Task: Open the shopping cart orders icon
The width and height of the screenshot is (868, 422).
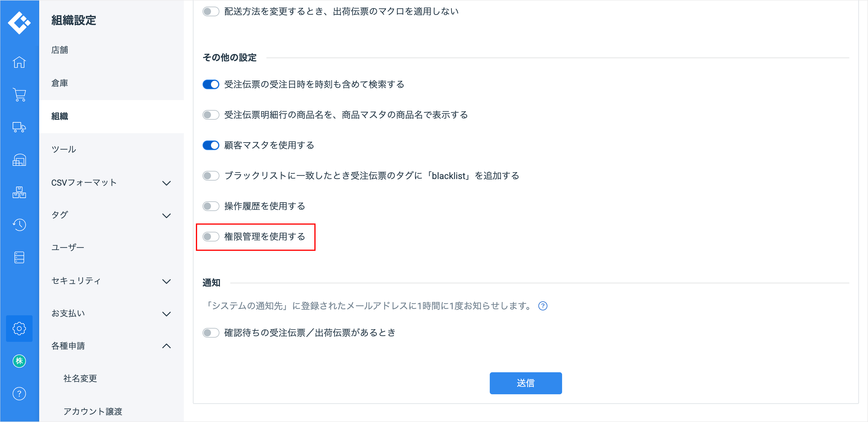Action: [19, 95]
